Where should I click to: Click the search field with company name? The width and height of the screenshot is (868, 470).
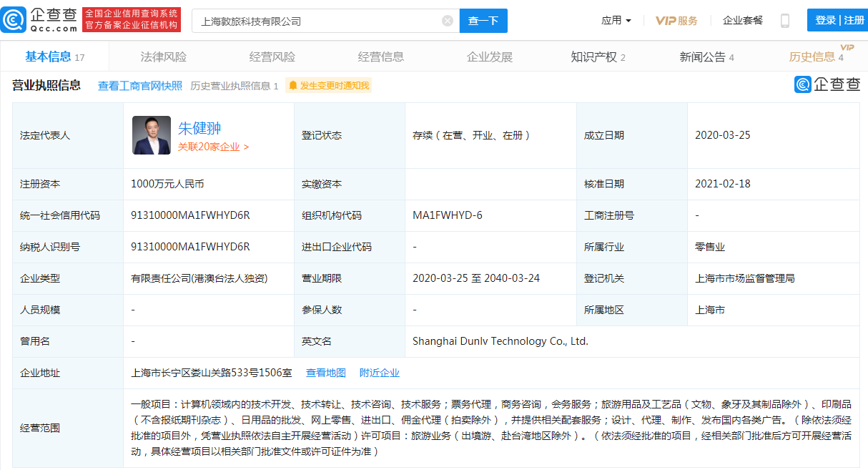(325, 21)
